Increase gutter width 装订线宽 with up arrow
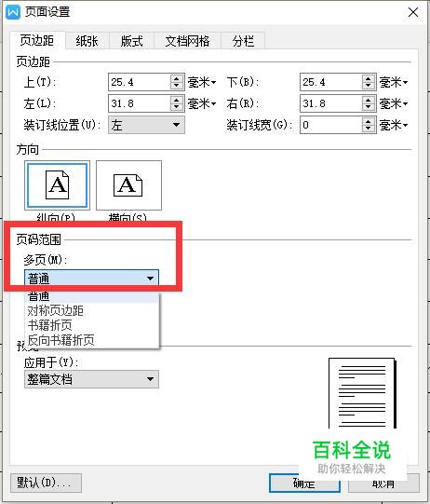This screenshot has height=504, width=430. [x=369, y=121]
